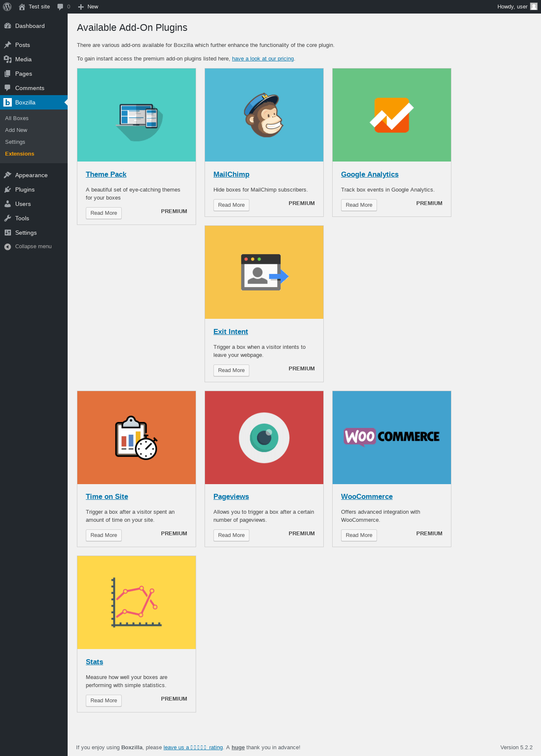Click the Time on Site clipboard image
The height and width of the screenshot is (756, 541).
[x=137, y=438]
